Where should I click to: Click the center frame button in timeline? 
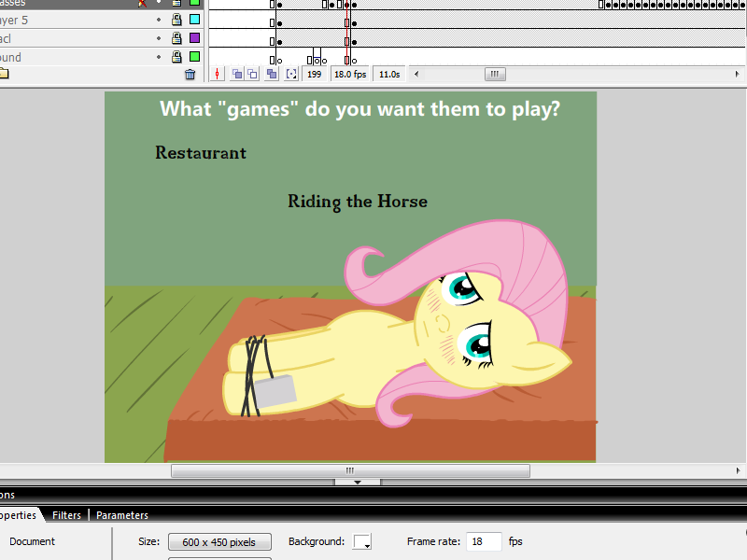(218, 74)
